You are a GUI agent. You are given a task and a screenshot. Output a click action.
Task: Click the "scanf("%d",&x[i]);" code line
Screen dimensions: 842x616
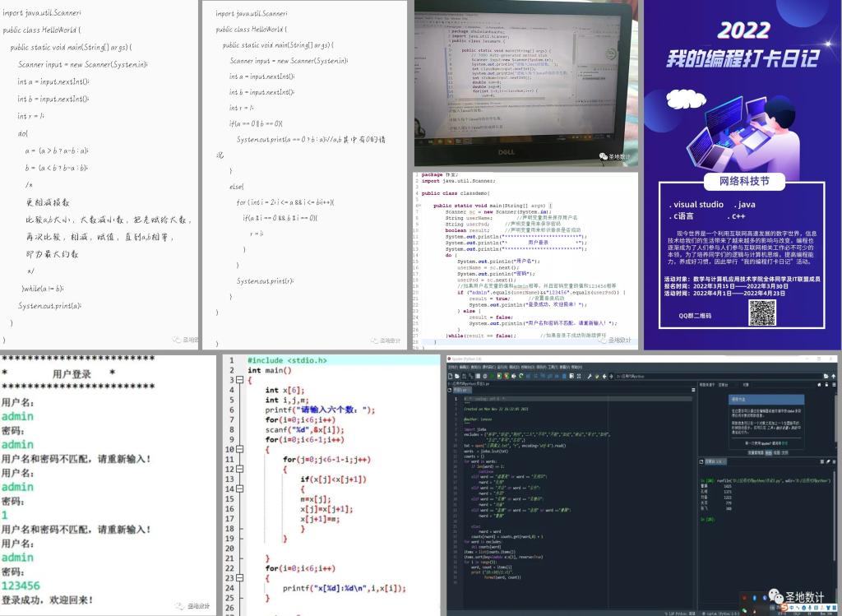pos(304,429)
